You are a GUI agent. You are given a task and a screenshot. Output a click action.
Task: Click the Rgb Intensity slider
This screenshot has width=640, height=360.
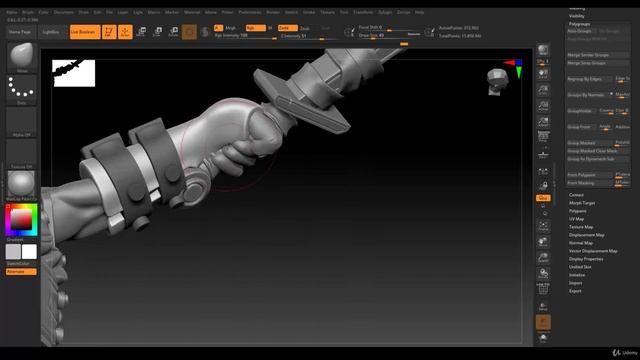(245, 36)
